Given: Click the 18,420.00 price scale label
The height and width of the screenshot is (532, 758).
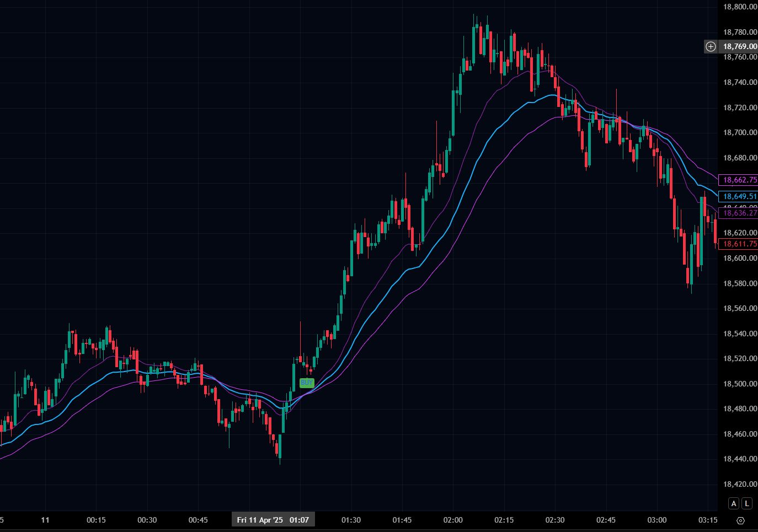Looking at the screenshot, I should (739, 484).
